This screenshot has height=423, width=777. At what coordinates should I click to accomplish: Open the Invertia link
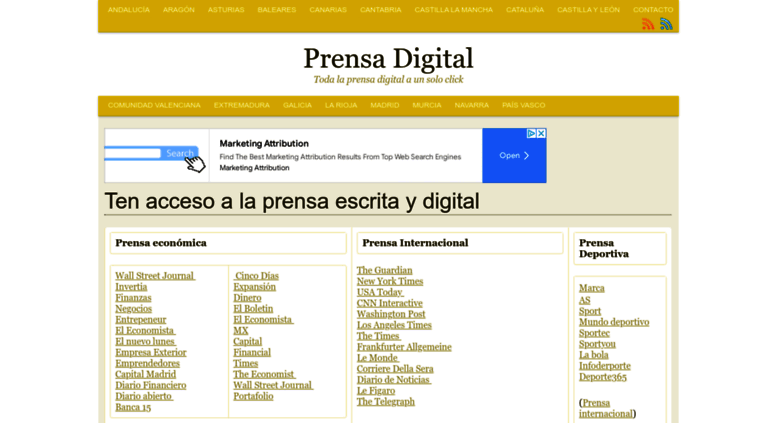(x=131, y=287)
